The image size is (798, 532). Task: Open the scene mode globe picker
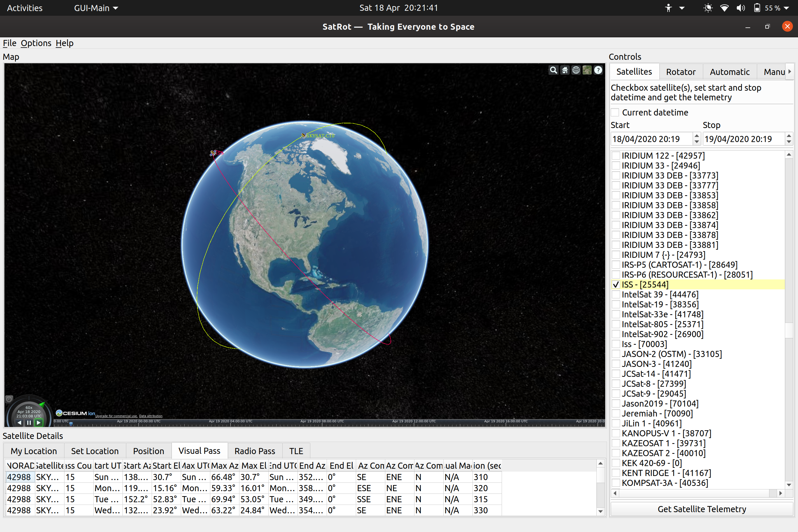point(576,70)
